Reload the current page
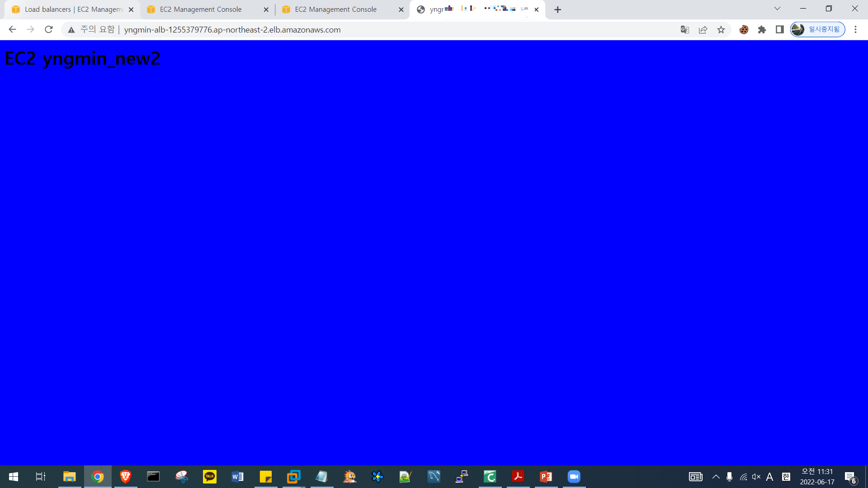The image size is (868, 488). 49,30
